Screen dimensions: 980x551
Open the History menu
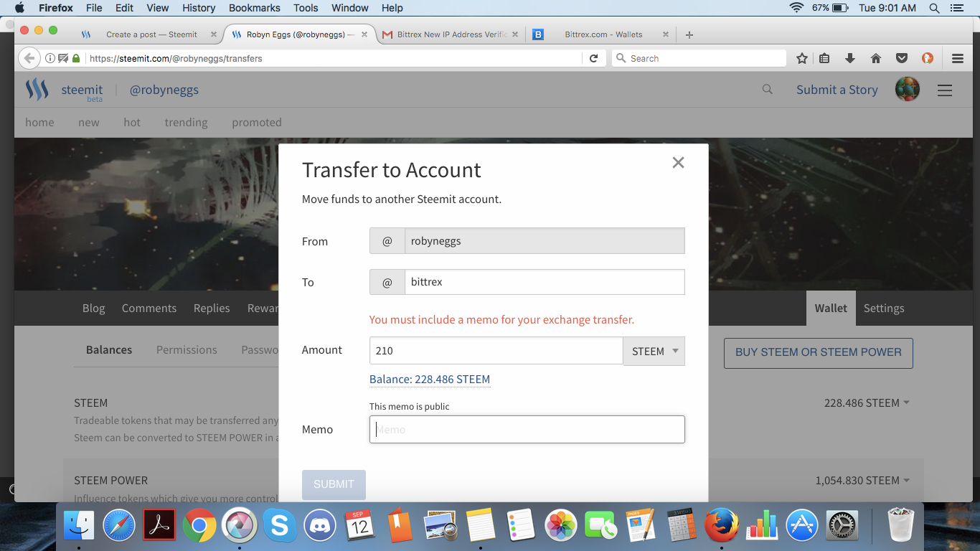coord(199,8)
